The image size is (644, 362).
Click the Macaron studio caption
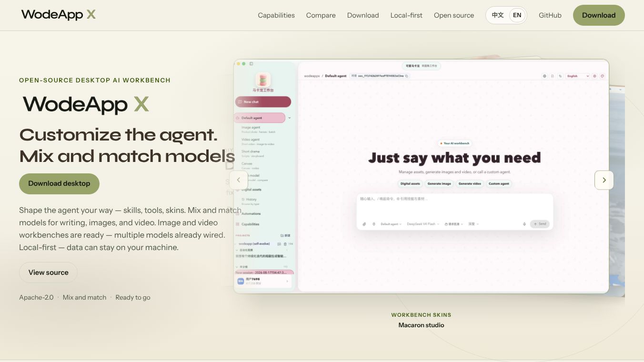421,325
